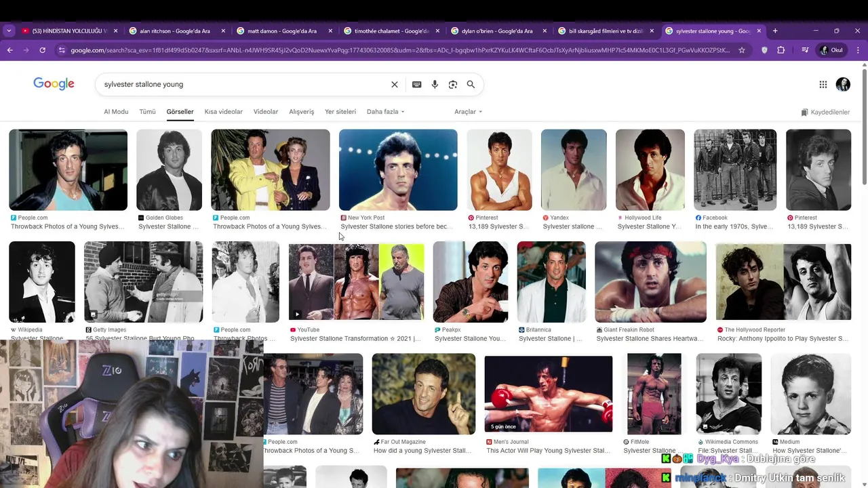
Task: Open the Medium childhood photo result
Action: [811, 394]
